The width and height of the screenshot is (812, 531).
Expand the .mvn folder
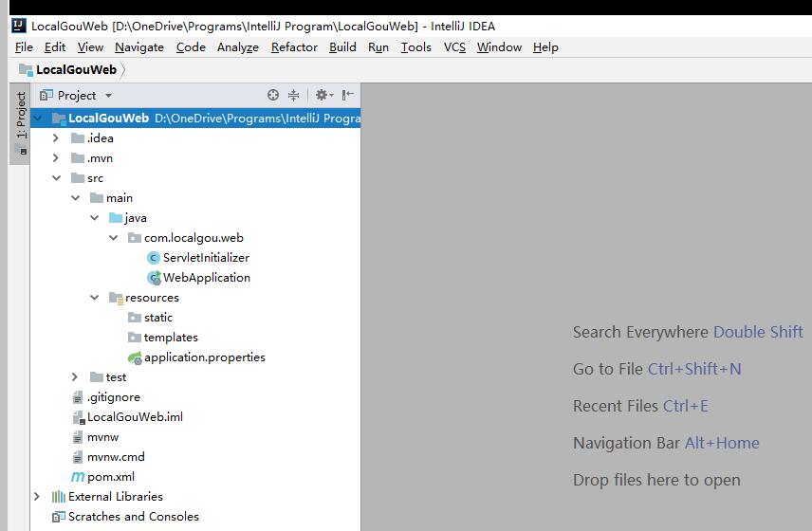tap(56, 158)
